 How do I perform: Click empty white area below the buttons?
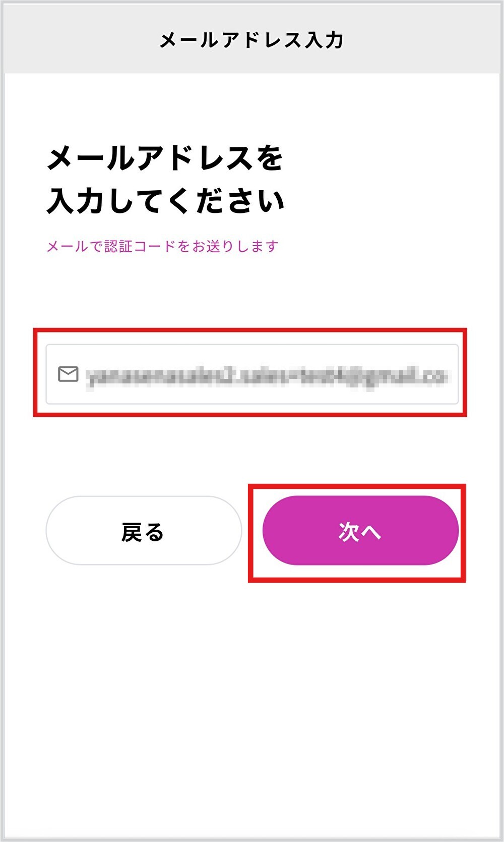252,706
